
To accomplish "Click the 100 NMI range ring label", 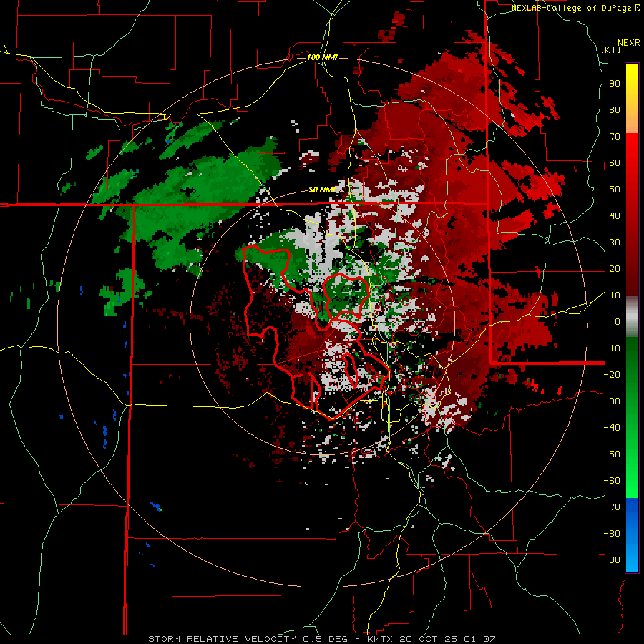I will [322, 57].
